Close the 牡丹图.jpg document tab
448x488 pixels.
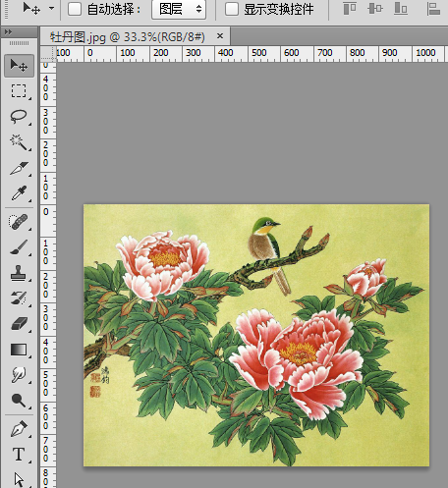(x=220, y=35)
